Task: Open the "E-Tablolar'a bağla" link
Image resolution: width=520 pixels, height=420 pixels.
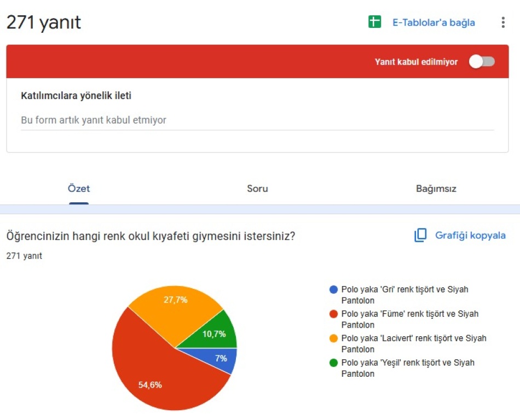Action: tap(434, 22)
